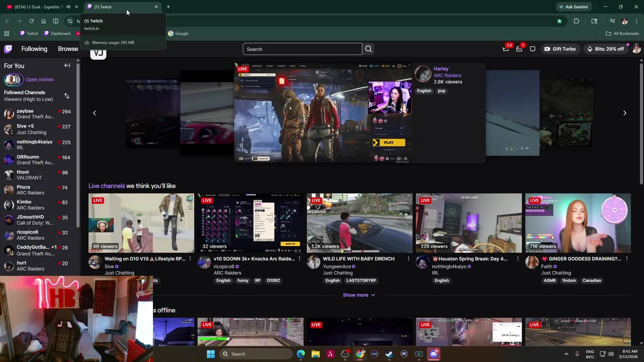Viewport: 644px width, 362px height.
Task: Expand Show more live channels
Action: (x=359, y=295)
